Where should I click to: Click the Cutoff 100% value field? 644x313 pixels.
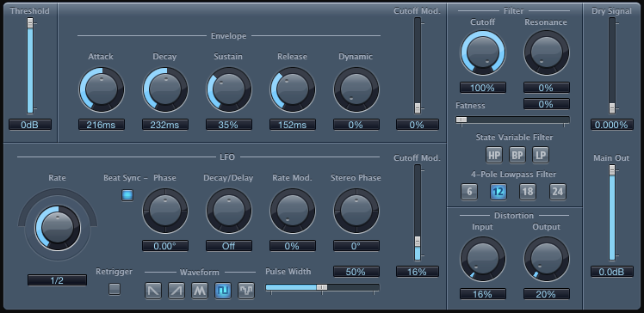tap(483, 88)
